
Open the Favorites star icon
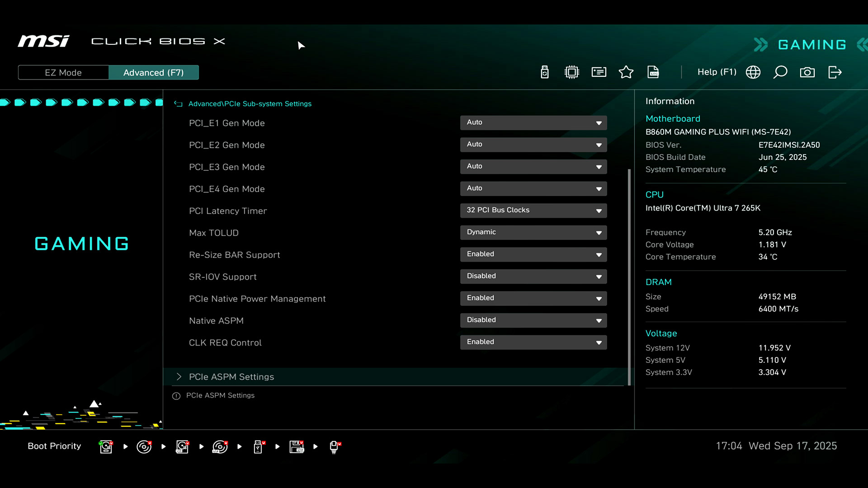626,72
